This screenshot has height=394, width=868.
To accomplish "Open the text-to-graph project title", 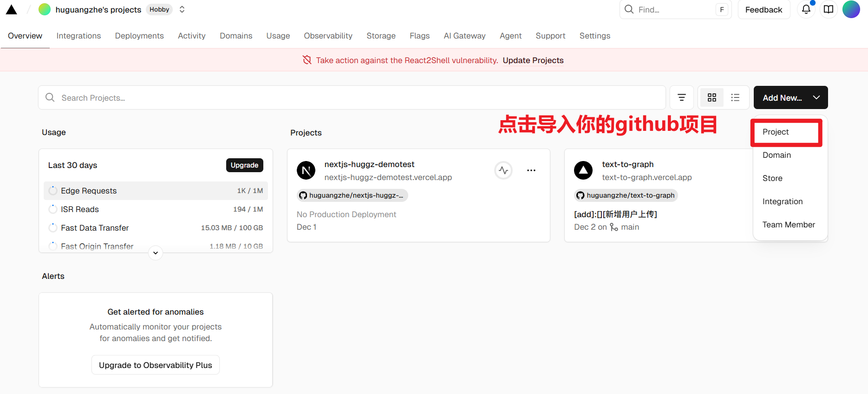I will pos(628,164).
